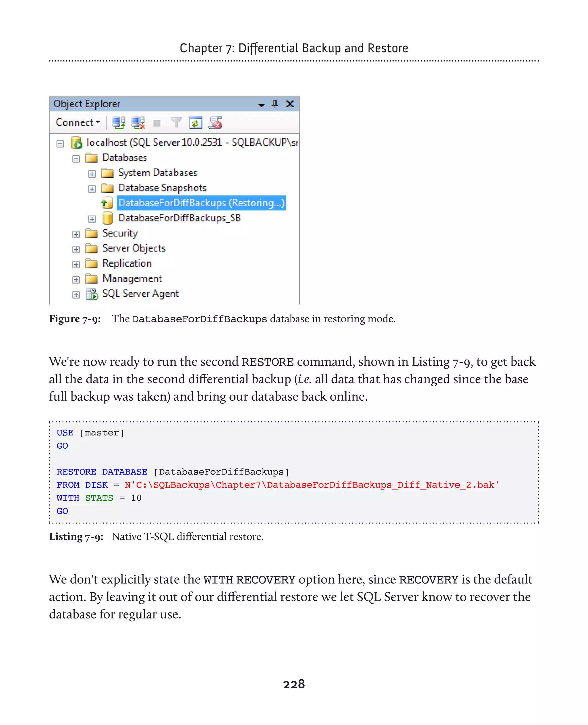The width and height of the screenshot is (588, 725).
Task: Select DatabaseForDiffBackups (Restoring...) database
Action: [201, 203]
